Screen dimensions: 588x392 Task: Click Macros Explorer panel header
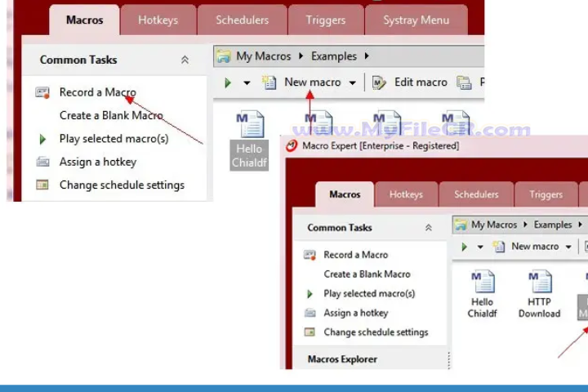click(342, 359)
